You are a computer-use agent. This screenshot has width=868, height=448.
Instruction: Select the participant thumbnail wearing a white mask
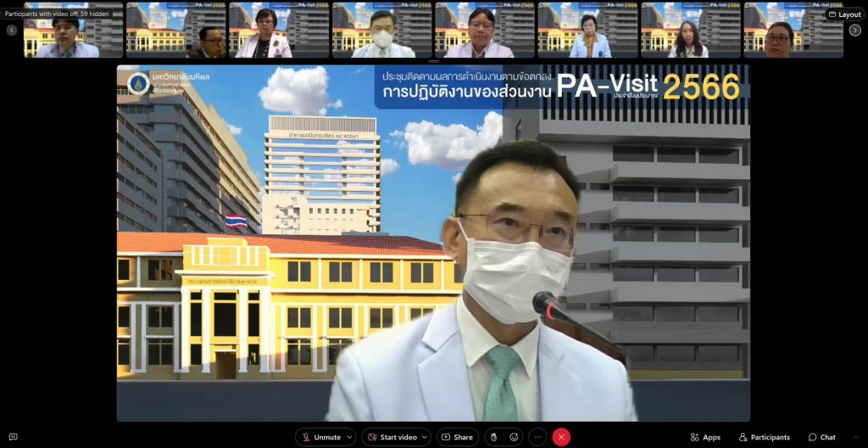click(x=383, y=31)
